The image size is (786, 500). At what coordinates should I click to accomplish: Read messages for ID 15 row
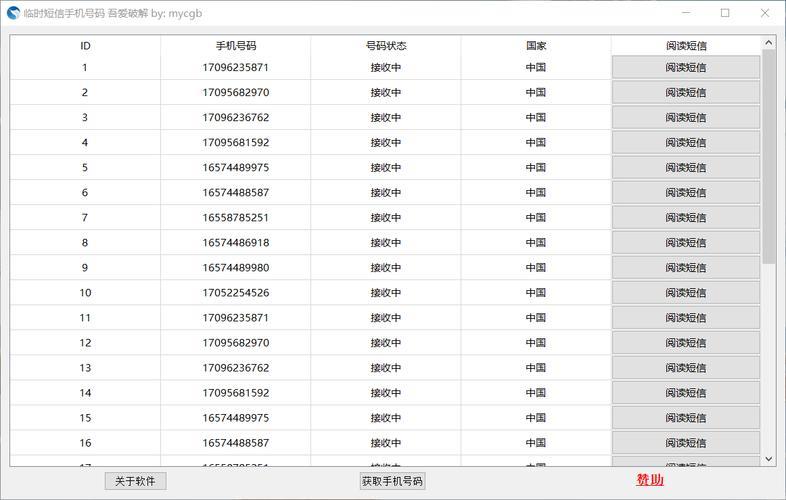coord(686,418)
